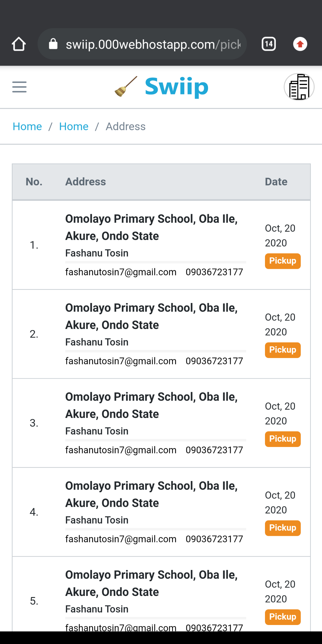Image resolution: width=322 pixels, height=644 pixels.
Task: Click the Pickup badge in row 1
Action: click(283, 261)
